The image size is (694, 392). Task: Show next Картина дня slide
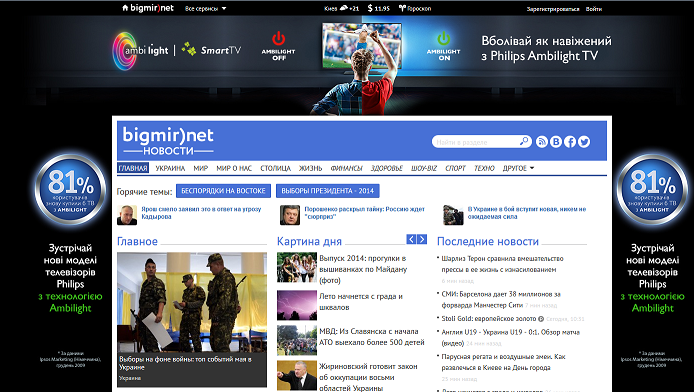422,239
